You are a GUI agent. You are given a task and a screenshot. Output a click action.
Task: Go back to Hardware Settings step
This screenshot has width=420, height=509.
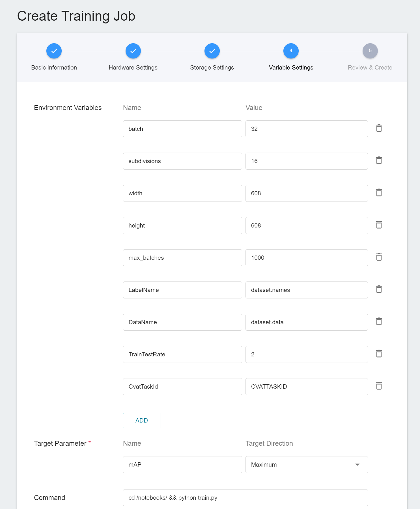pos(133,51)
